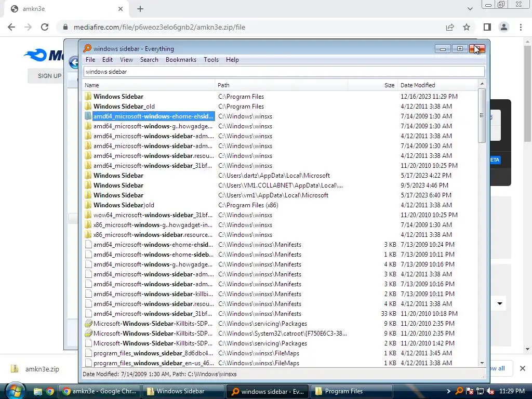
Task: Click the Everything vertical scrollbar thumb
Action: click(482, 116)
